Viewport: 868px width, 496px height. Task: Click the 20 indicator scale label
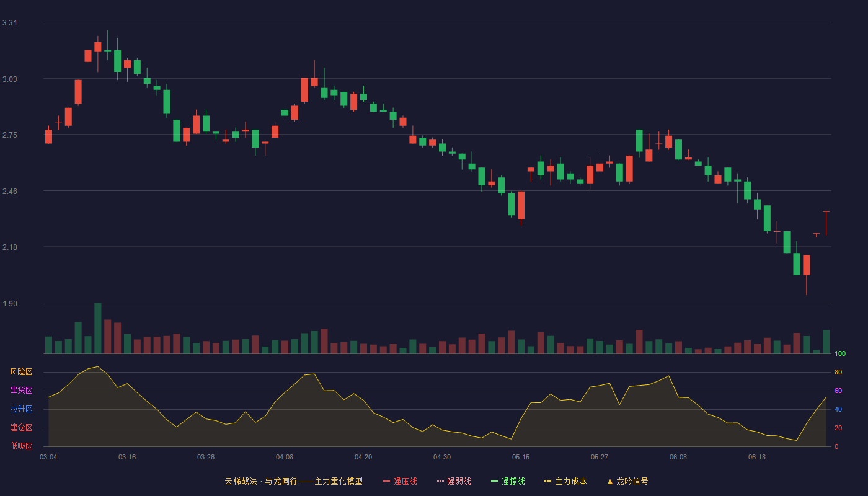click(x=838, y=428)
